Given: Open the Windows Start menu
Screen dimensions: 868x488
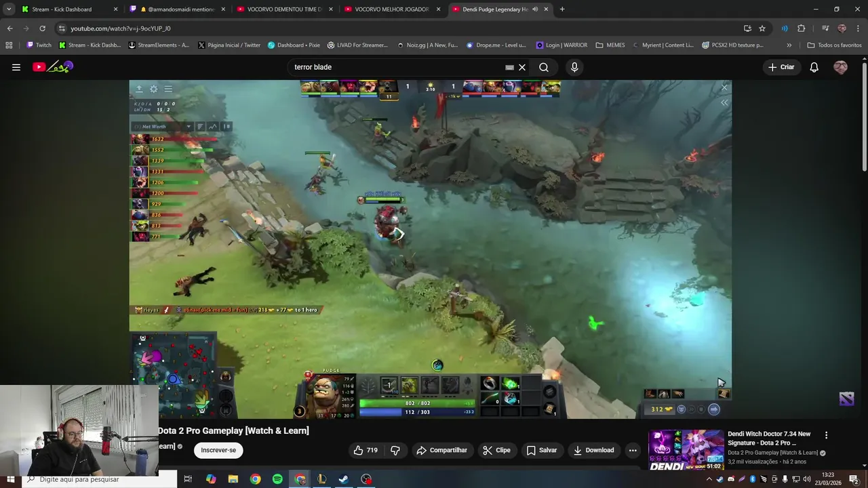Looking at the screenshot, I should coord(10,479).
